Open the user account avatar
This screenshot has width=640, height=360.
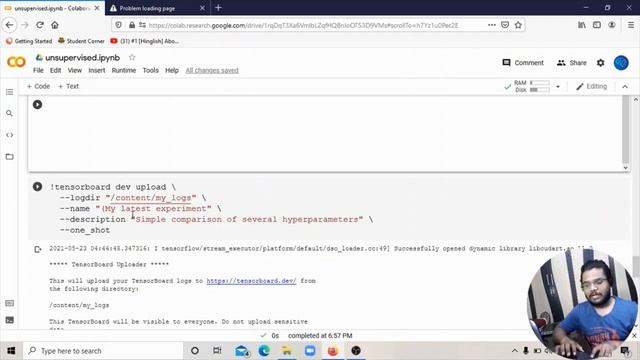point(621,63)
